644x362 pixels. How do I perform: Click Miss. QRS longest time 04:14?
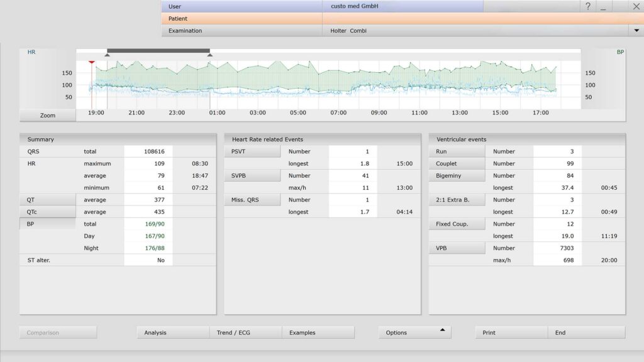404,212
